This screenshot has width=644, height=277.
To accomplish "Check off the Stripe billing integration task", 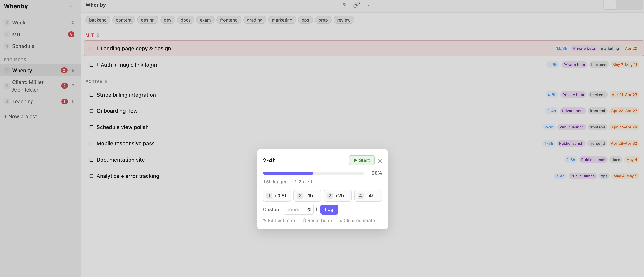I will pyautogui.click(x=91, y=95).
